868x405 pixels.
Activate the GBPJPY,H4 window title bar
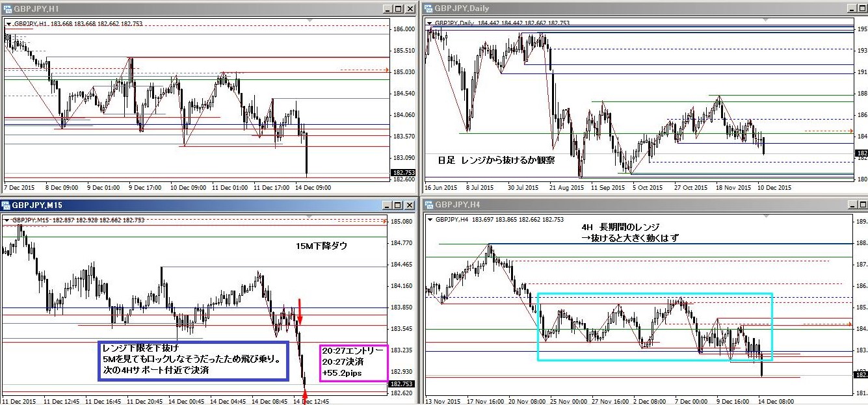pyautogui.click(x=618, y=206)
